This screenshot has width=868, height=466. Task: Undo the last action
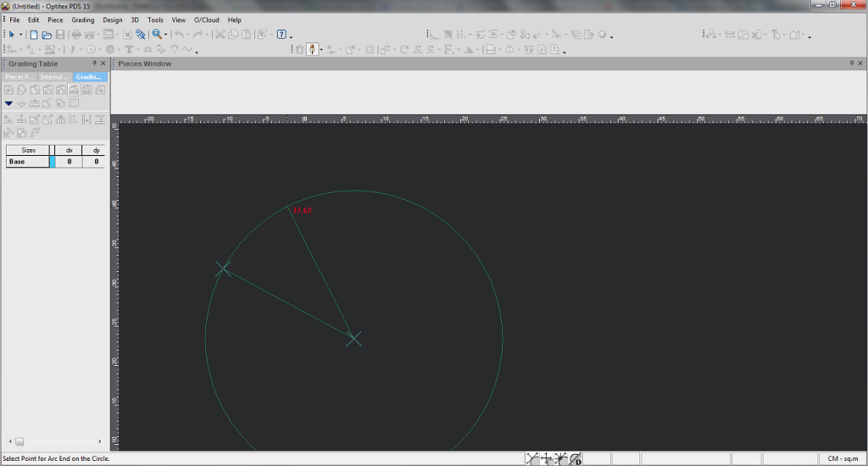179,34
